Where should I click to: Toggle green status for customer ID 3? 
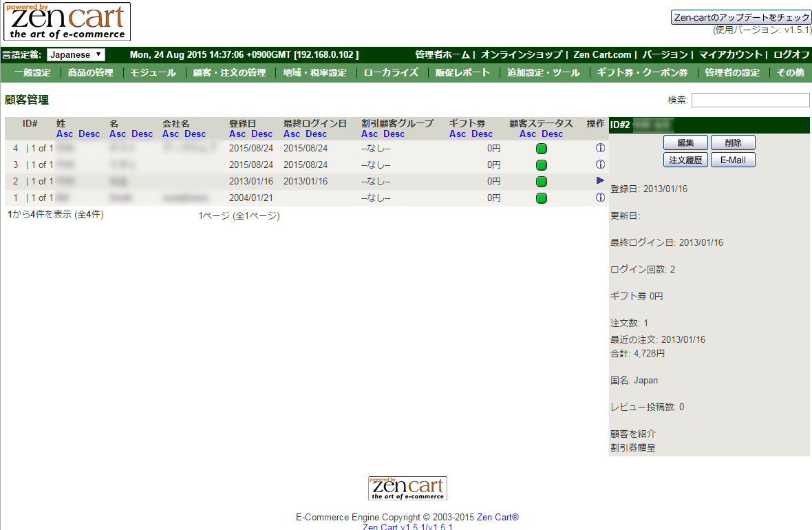(x=542, y=165)
